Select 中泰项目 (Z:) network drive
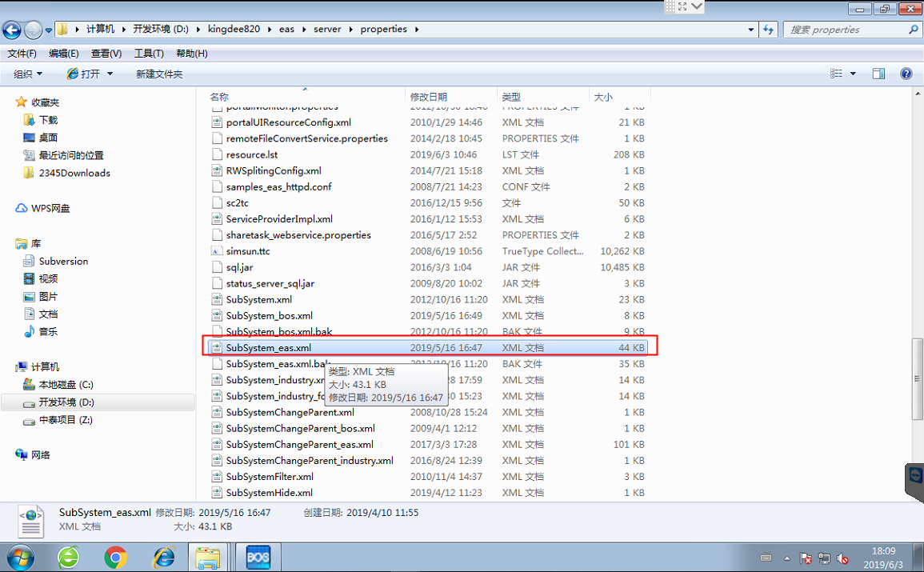 pyautogui.click(x=58, y=420)
